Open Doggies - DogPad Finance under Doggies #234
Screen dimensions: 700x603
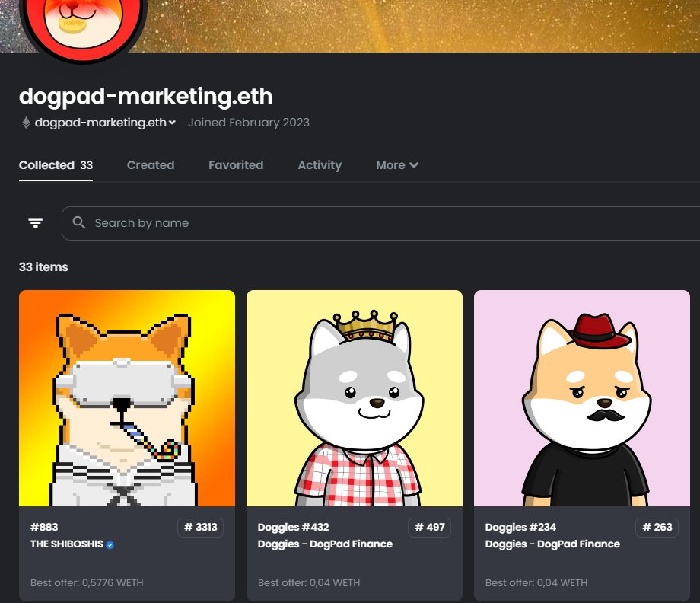pos(552,544)
